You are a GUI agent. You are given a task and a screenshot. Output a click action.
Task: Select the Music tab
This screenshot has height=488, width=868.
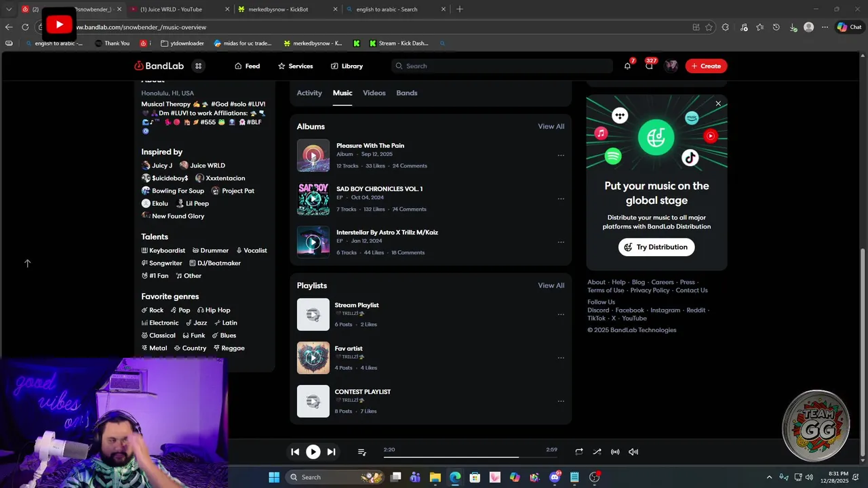point(342,93)
